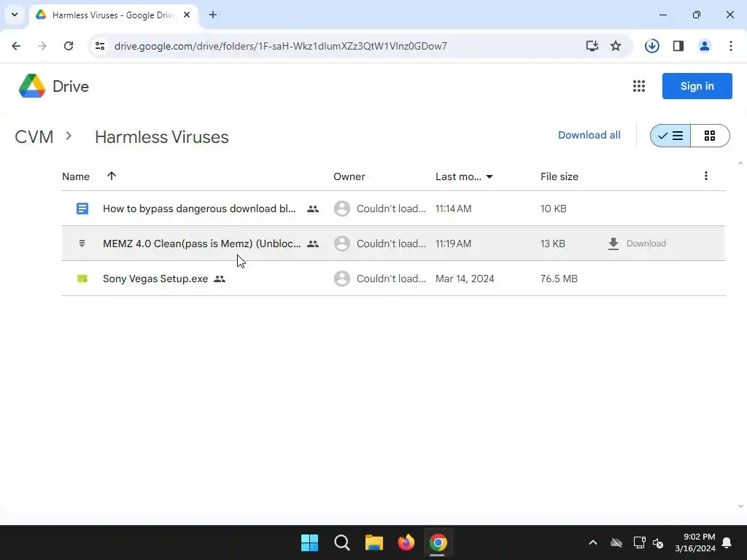
Task: Reverse sort direction with the up arrow
Action: 112,176
